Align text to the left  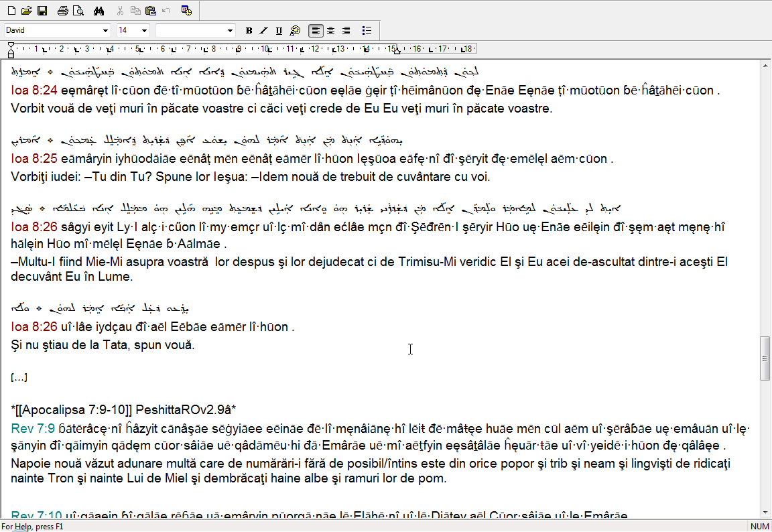tap(315, 31)
